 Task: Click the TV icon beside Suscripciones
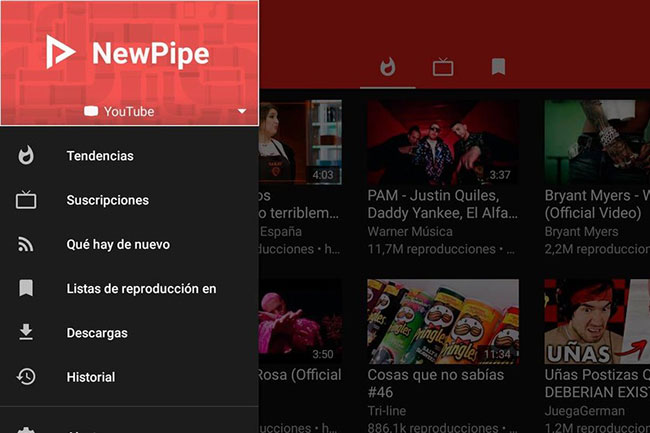pos(26,200)
